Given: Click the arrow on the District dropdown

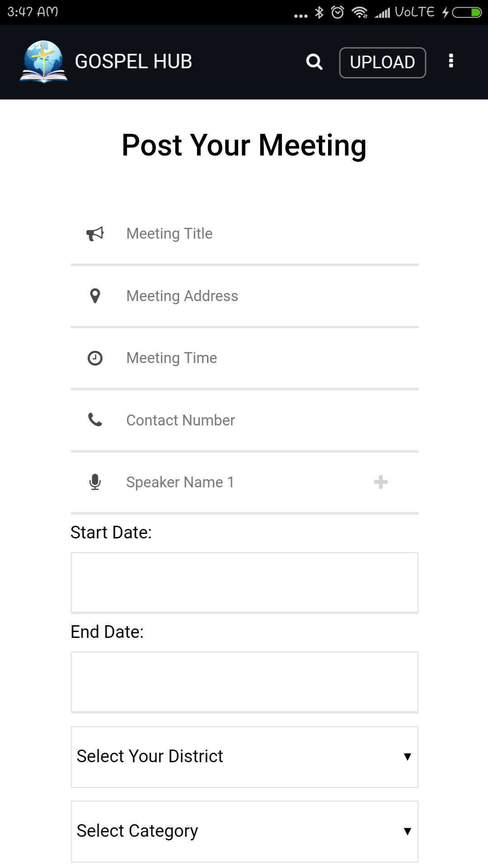Looking at the screenshot, I should click(407, 757).
